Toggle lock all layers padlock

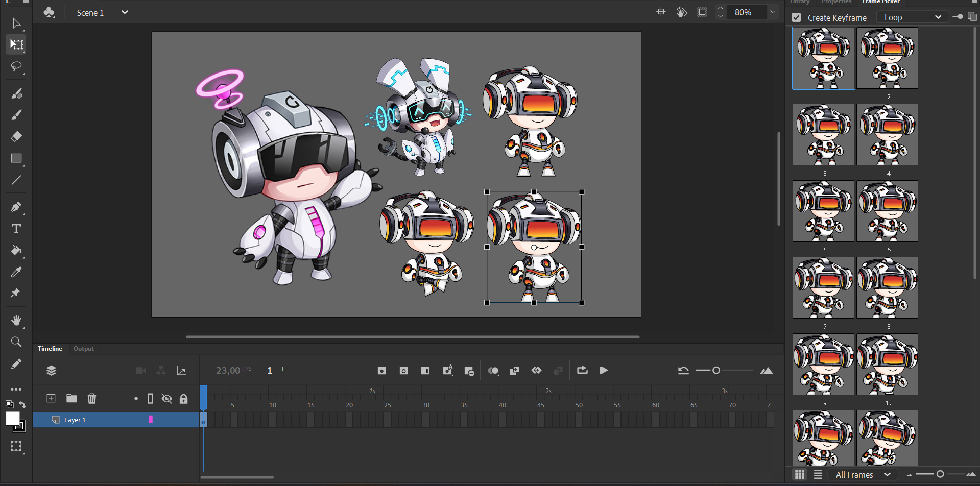pos(183,399)
